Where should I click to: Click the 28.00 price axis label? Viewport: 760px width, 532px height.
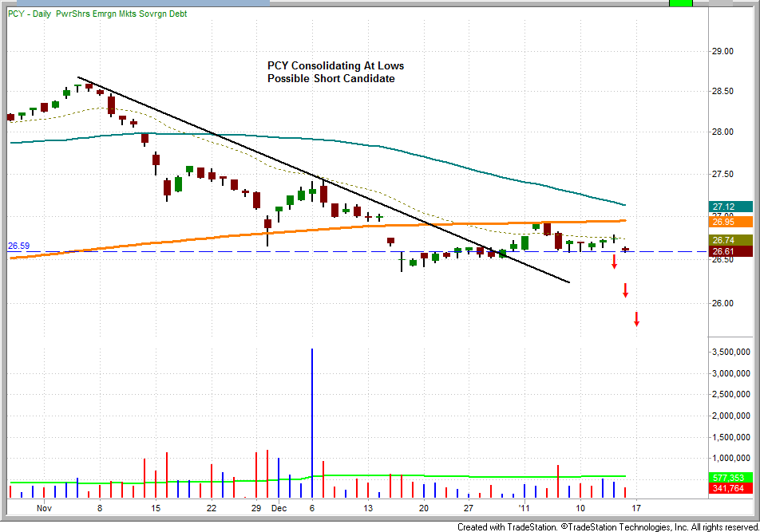[x=722, y=132]
